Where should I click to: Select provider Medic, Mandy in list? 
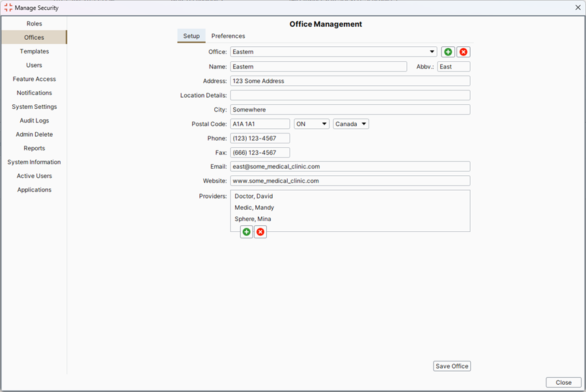pyautogui.click(x=254, y=208)
